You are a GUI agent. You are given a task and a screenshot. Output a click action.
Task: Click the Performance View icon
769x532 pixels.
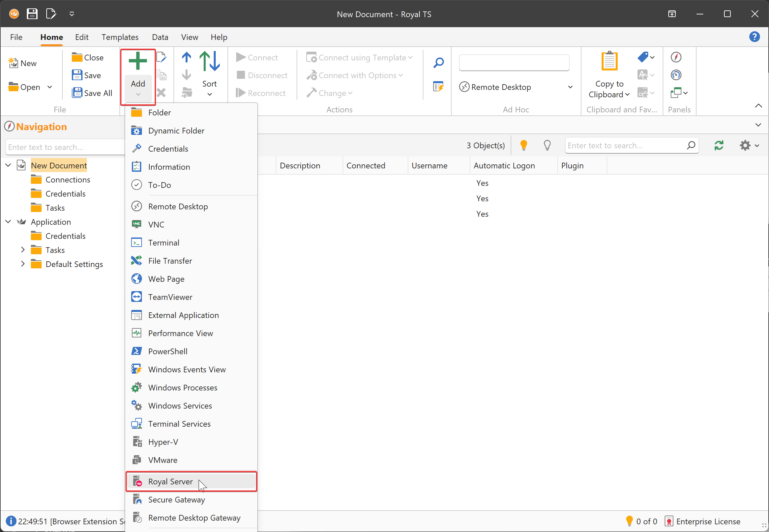tap(137, 333)
